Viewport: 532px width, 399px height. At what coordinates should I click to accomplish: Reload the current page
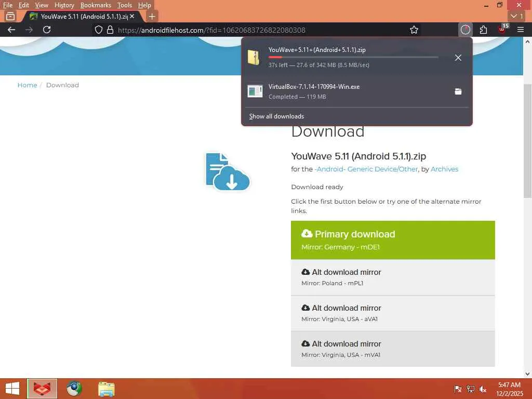(x=47, y=30)
